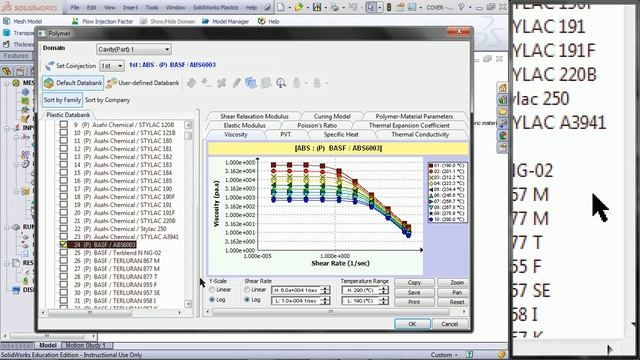640x360 pixels.
Task: Open the File menu
Action: (x=75, y=7)
